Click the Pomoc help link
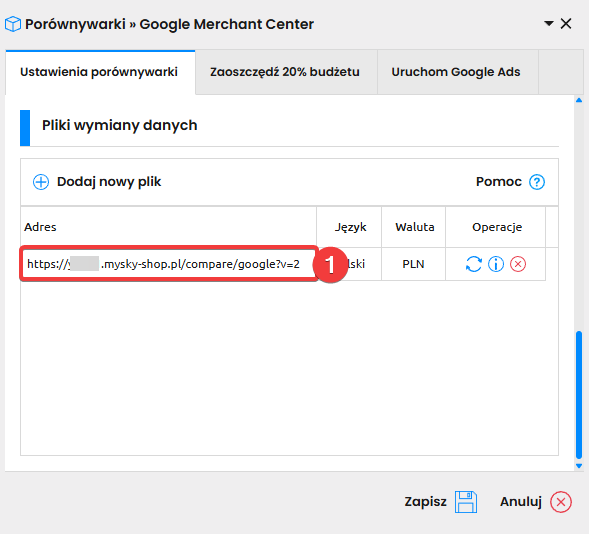 click(498, 182)
